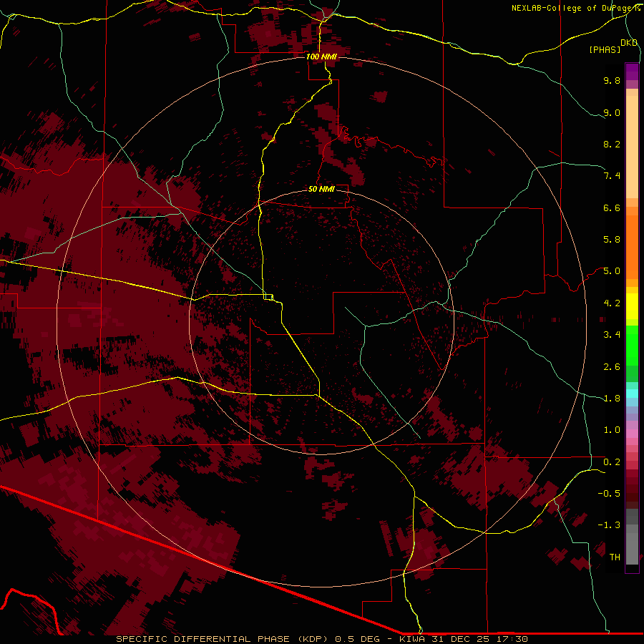Click the 7.4 scale label
Screen dimensions: 644x644
[x=612, y=176]
